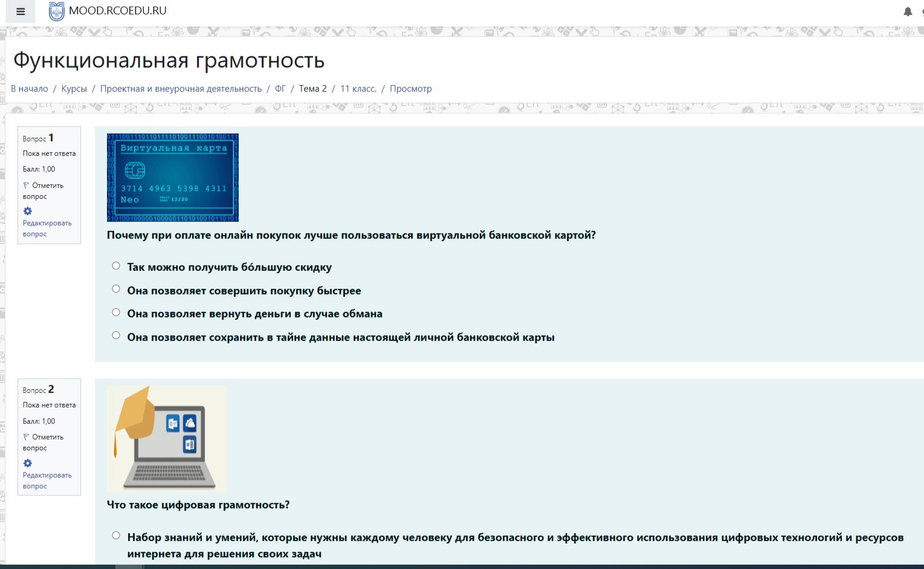Click 'Пока нет ответа' status for question 2

50,405
